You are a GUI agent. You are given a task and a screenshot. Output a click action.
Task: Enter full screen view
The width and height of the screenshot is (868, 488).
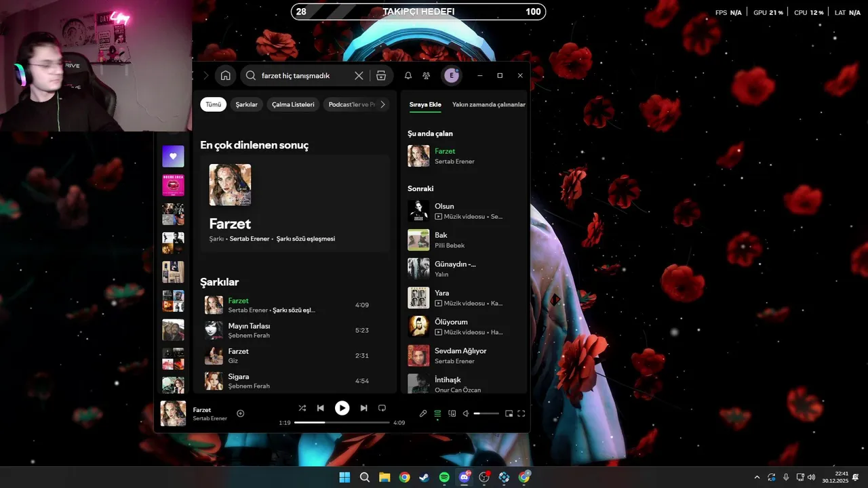(x=521, y=413)
